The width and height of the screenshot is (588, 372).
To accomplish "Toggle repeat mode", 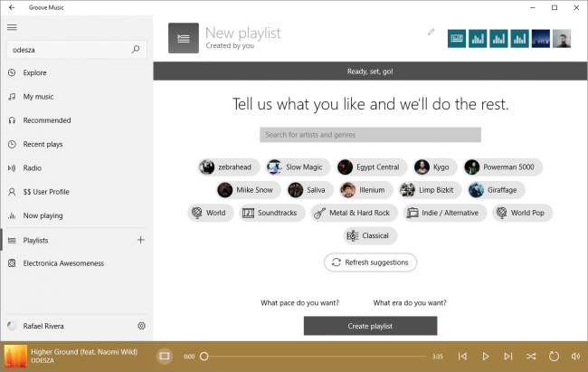I will coord(554,356).
